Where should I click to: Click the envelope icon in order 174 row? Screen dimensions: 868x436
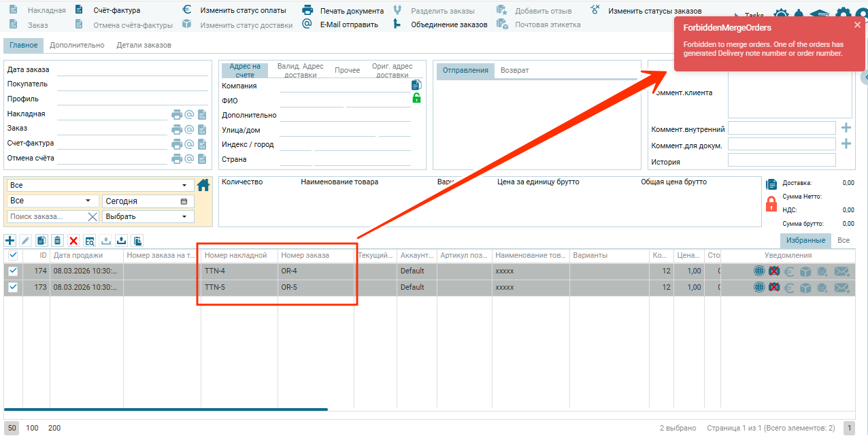842,271
